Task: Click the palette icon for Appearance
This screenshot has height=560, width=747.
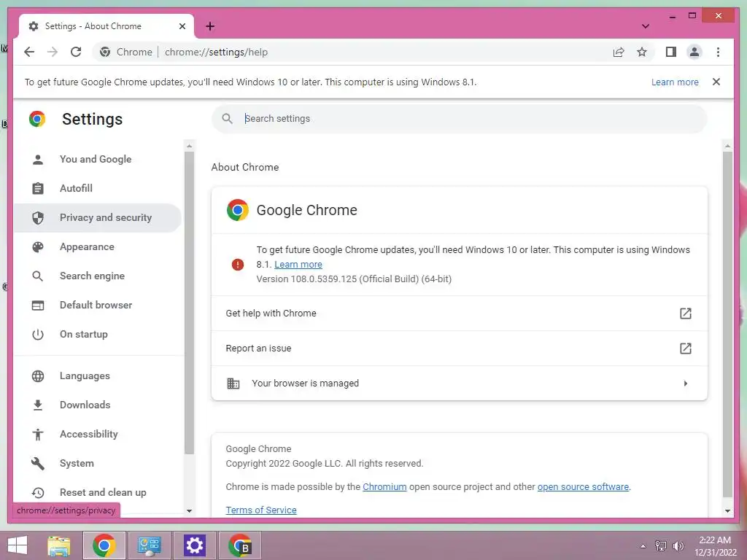Action: point(38,246)
